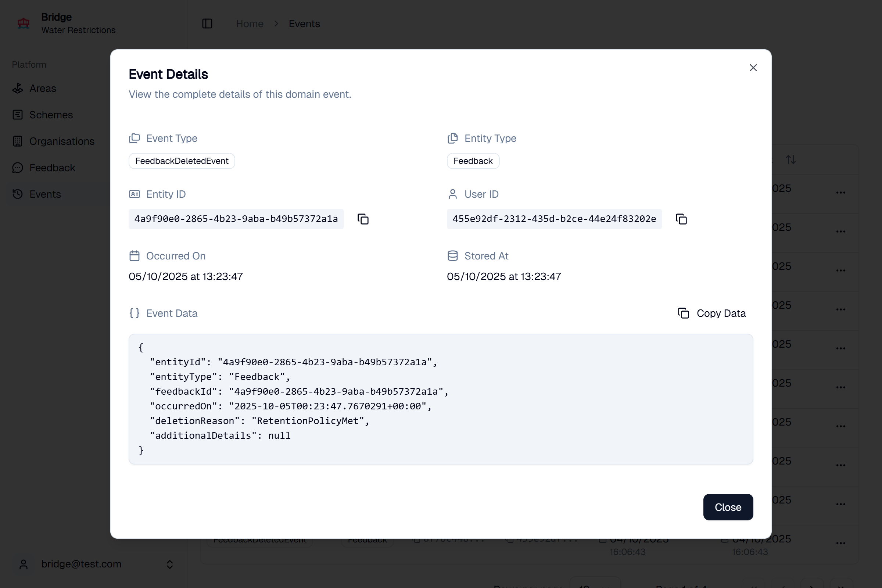Click the column sort arrows icon
This screenshot has width=882, height=588.
point(791,160)
